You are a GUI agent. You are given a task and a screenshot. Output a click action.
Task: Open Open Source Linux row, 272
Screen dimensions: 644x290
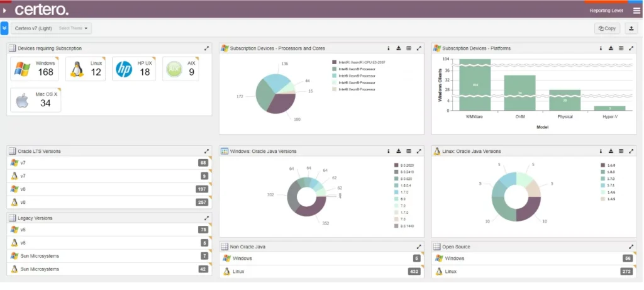(534, 272)
